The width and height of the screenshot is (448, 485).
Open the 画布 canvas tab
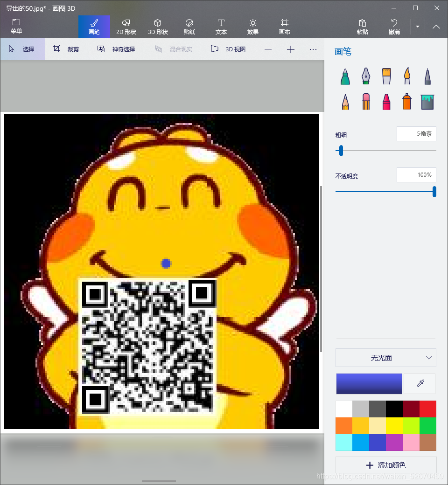(x=284, y=27)
